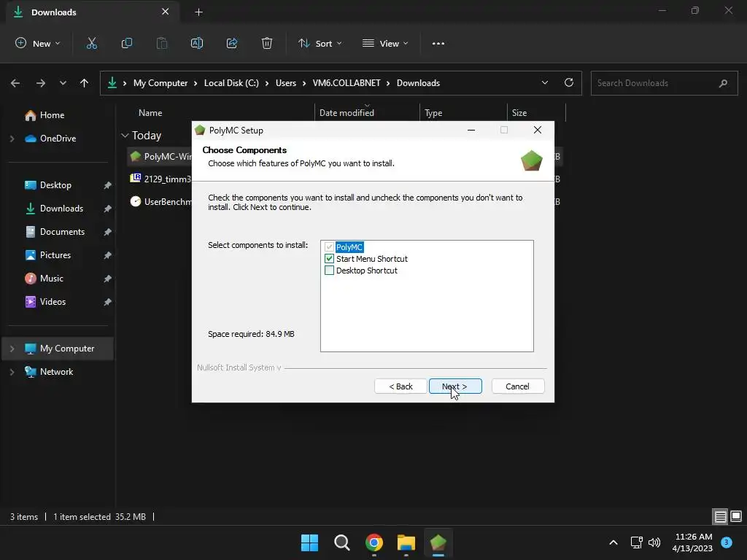Click the Cut scissors icon in toolbar

coord(91,43)
